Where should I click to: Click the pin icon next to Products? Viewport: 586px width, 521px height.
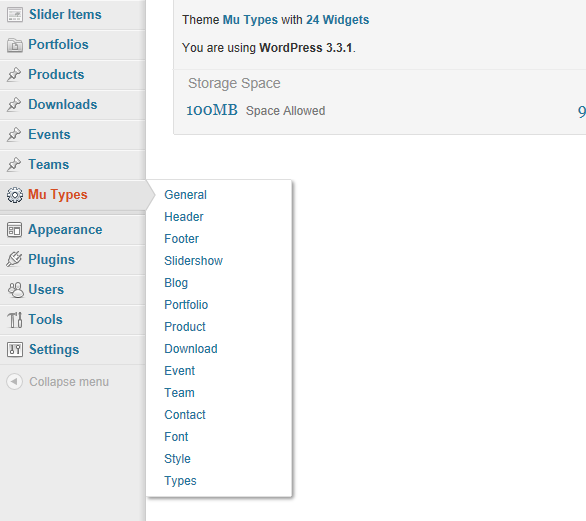pos(14,74)
